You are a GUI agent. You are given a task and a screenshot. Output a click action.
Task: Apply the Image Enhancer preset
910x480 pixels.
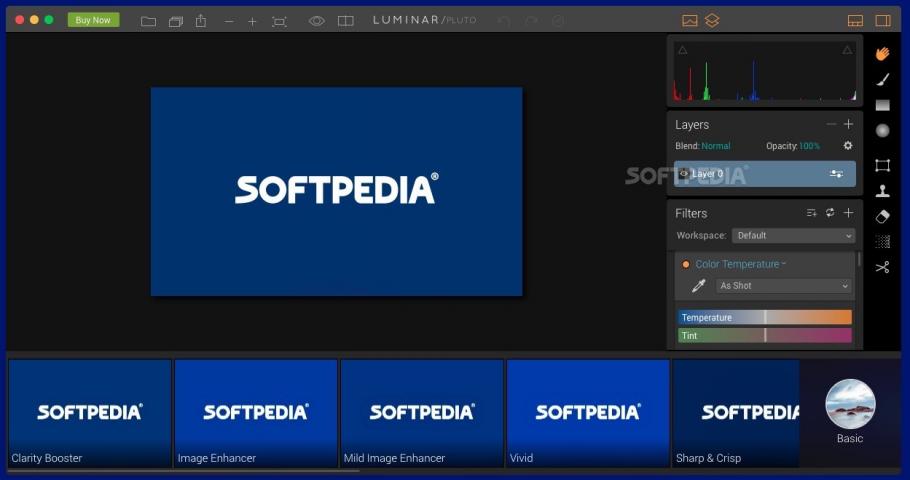pyautogui.click(x=256, y=413)
